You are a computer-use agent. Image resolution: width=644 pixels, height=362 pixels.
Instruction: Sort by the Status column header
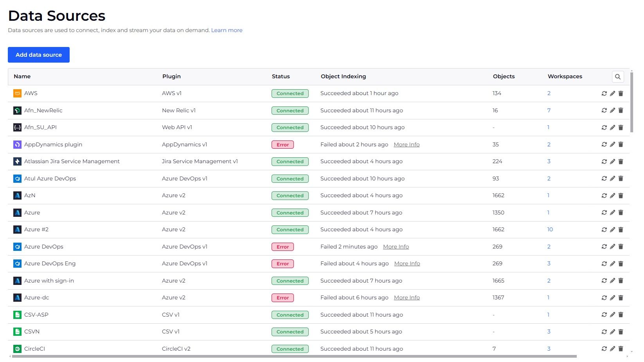coord(281,76)
